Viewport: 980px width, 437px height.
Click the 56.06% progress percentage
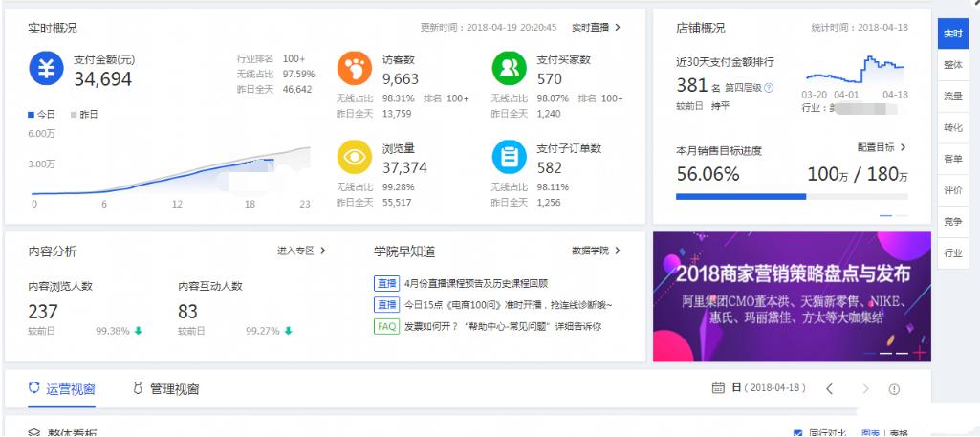(x=708, y=174)
